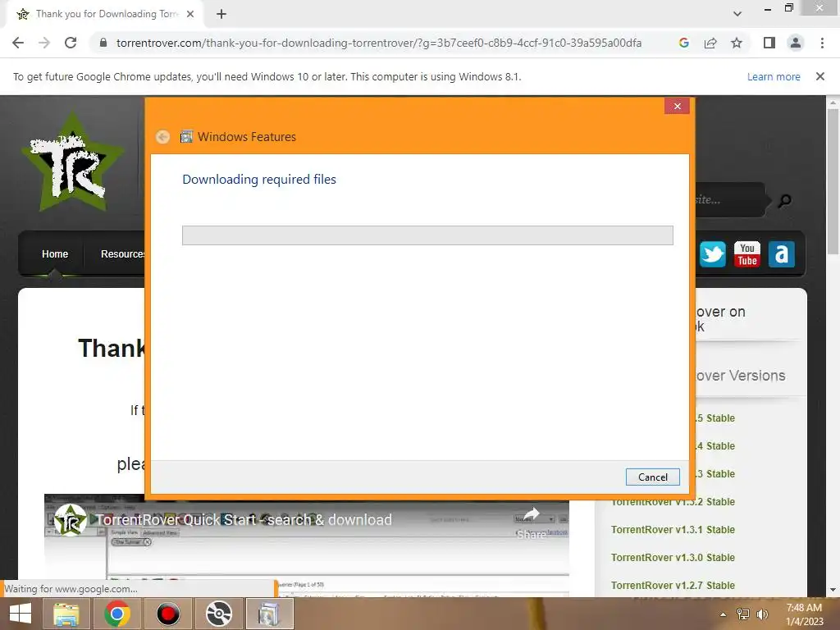Click the Windows Features taskbar icon
840x630 pixels.
[269, 614]
